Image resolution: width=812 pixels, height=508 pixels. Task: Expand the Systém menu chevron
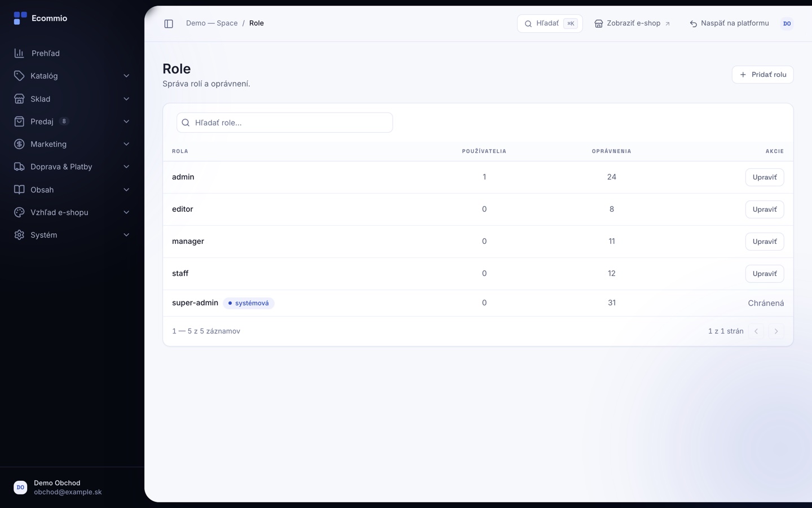(x=126, y=235)
